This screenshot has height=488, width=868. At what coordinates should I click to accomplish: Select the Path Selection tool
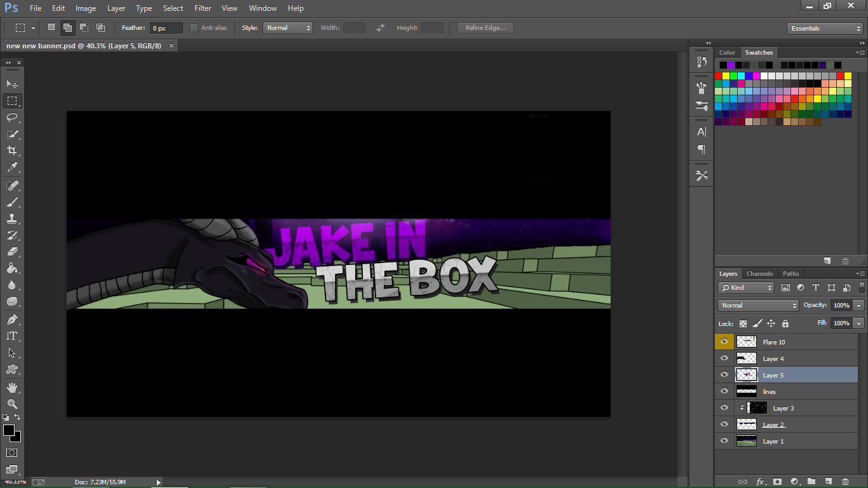coord(12,353)
